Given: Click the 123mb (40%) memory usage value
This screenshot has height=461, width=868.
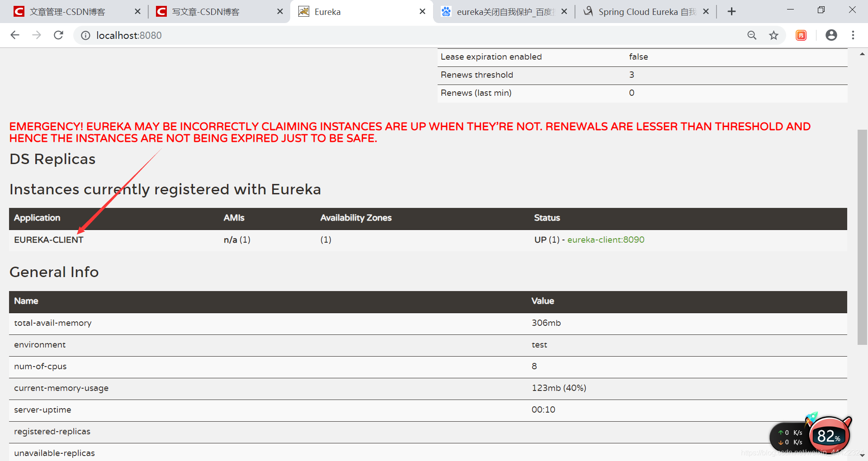Looking at the screenshot, I should (559, 388).
